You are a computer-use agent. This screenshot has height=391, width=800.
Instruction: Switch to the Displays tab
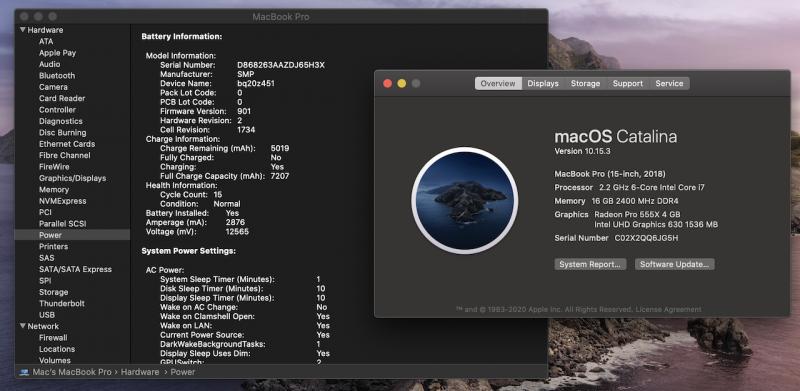[x=543, y=83]
